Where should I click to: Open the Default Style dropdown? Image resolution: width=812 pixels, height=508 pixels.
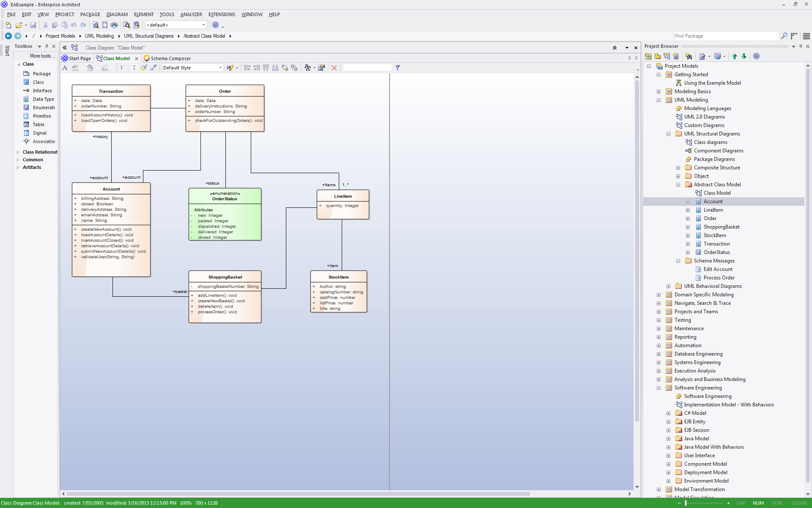click(x=220, y=68)
